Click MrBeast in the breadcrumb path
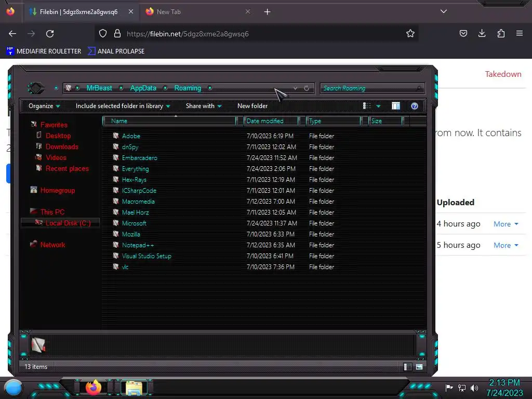532x399 pixels. pyautogui.click(x=99, y=88)
